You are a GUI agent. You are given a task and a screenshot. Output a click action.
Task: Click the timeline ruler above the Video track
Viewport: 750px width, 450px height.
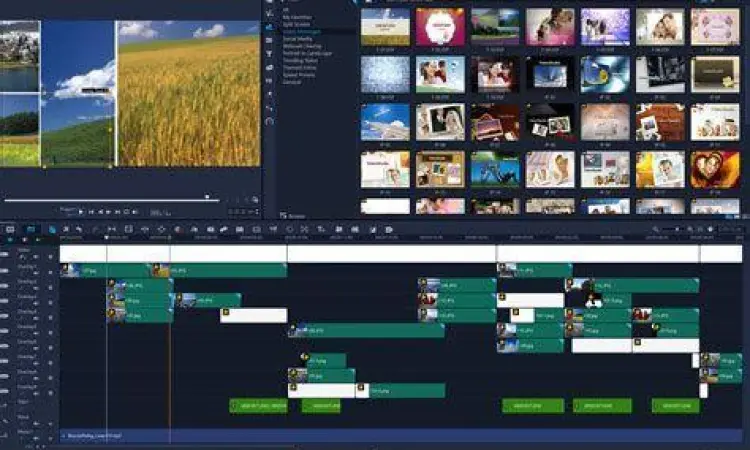pos(401,238)
